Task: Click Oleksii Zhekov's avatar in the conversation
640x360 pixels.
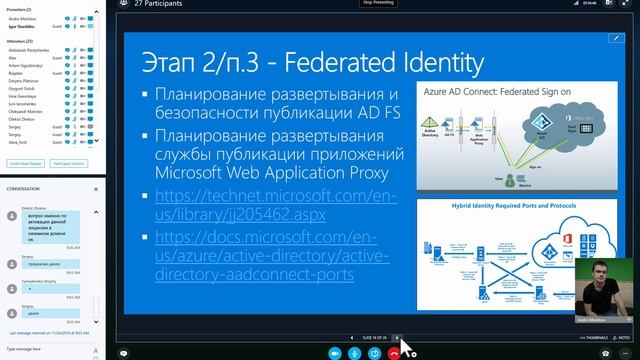Action: [12, 216]
